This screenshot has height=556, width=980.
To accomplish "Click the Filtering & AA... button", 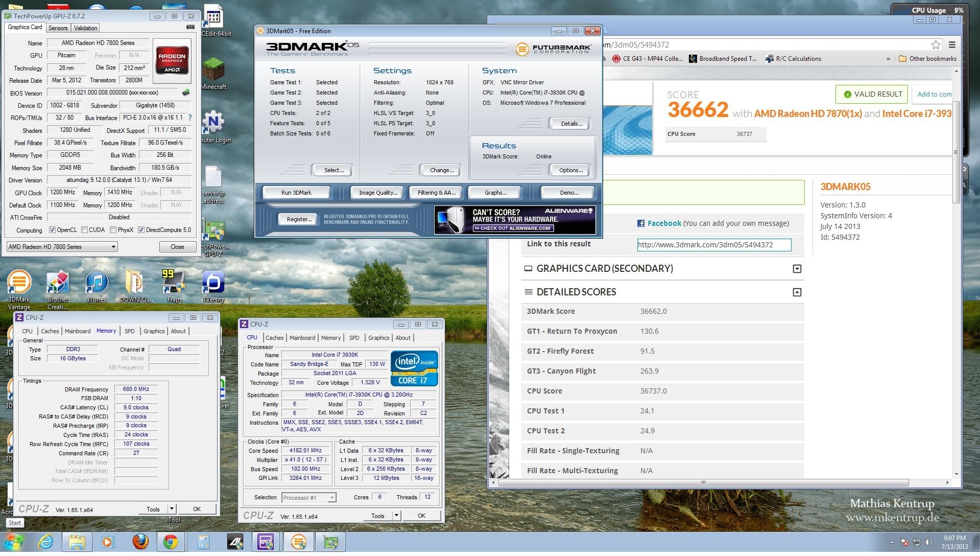I will pos(436,193).
